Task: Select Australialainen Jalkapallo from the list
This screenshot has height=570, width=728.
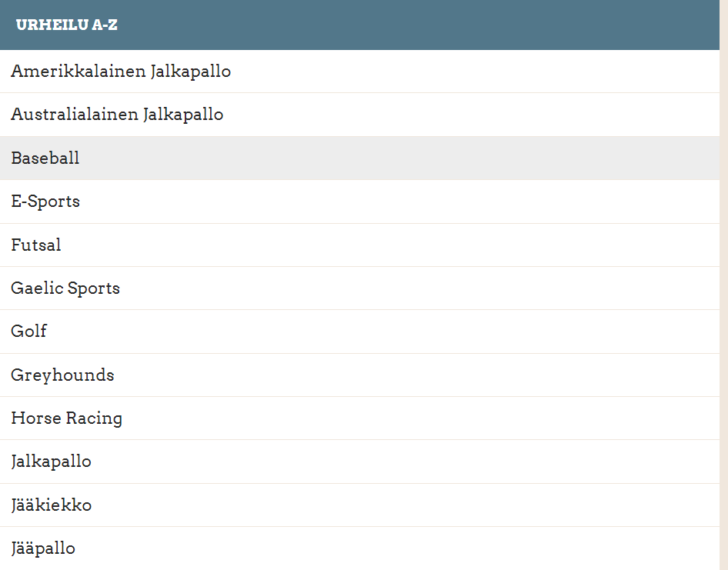Action: coord(117,115)
